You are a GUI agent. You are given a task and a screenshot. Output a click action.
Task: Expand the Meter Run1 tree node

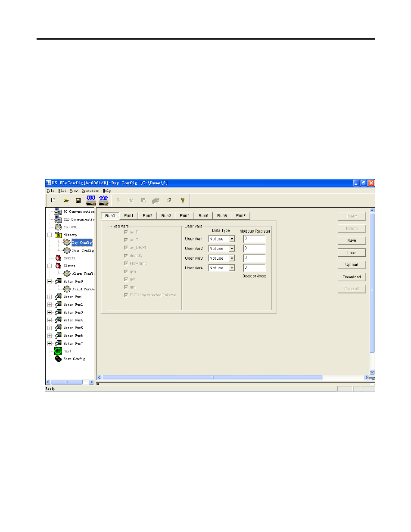[x=50, y=297]
